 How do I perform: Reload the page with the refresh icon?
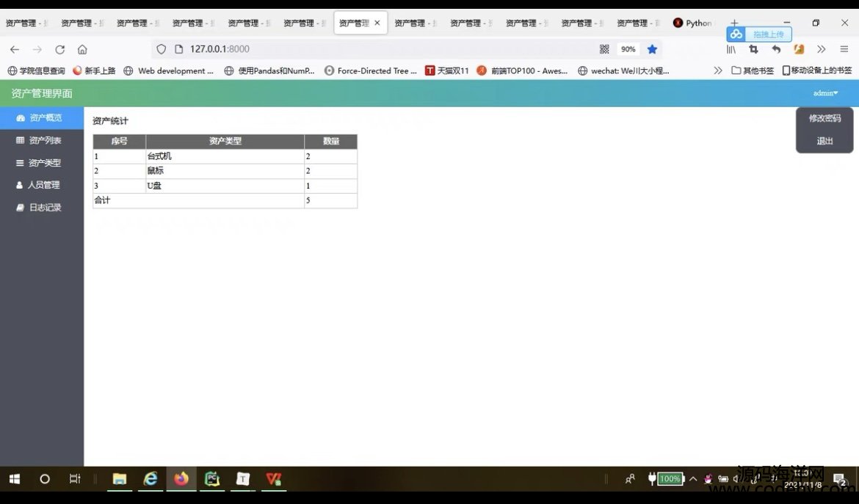59,49
